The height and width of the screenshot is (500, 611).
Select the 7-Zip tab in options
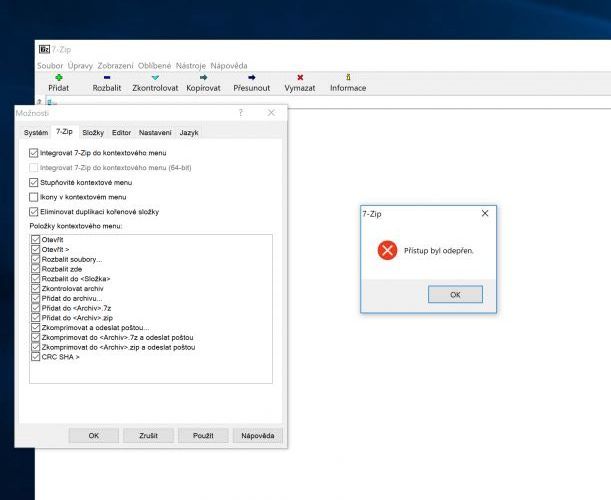pyautogui.click(x=64, y=132)
